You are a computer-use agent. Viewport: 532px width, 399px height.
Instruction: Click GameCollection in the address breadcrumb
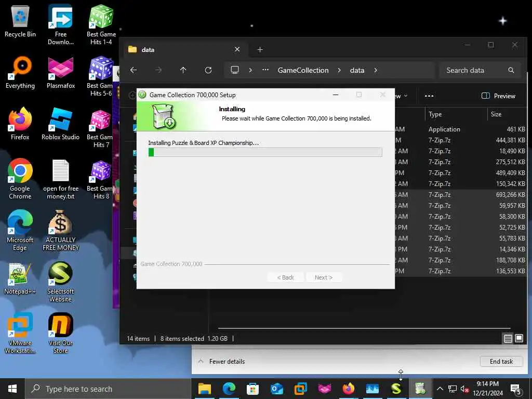click(x=303, y=70)
